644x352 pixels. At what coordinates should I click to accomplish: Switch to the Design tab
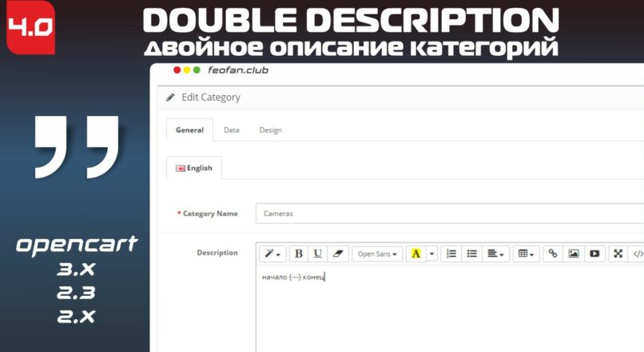coord(271,130)
